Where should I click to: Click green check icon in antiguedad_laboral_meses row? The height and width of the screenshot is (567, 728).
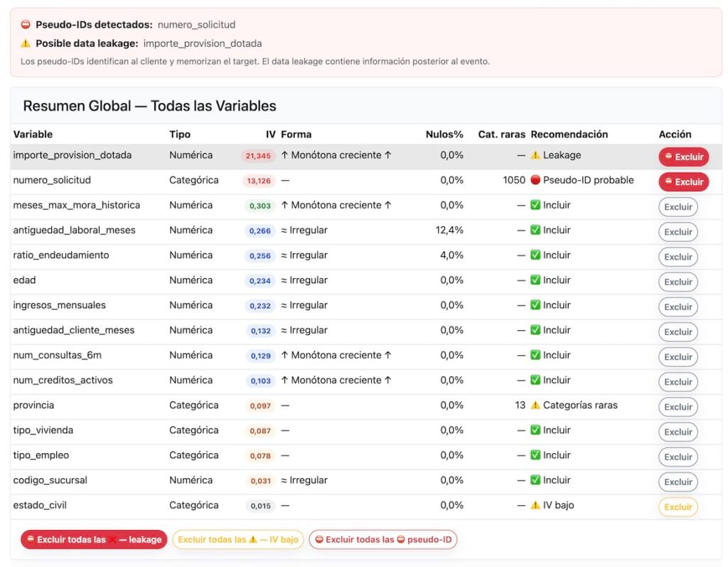(535, 230)
